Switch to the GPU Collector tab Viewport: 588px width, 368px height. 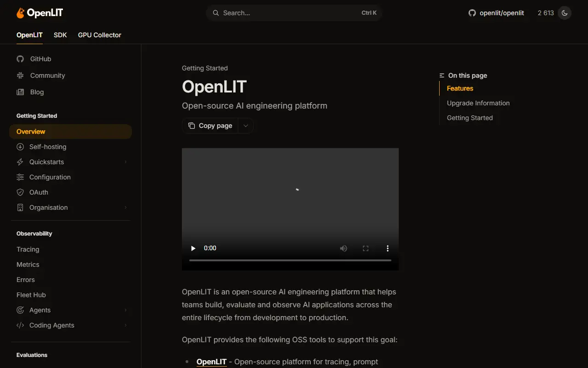pyautogui.click(x=100, y=35)
